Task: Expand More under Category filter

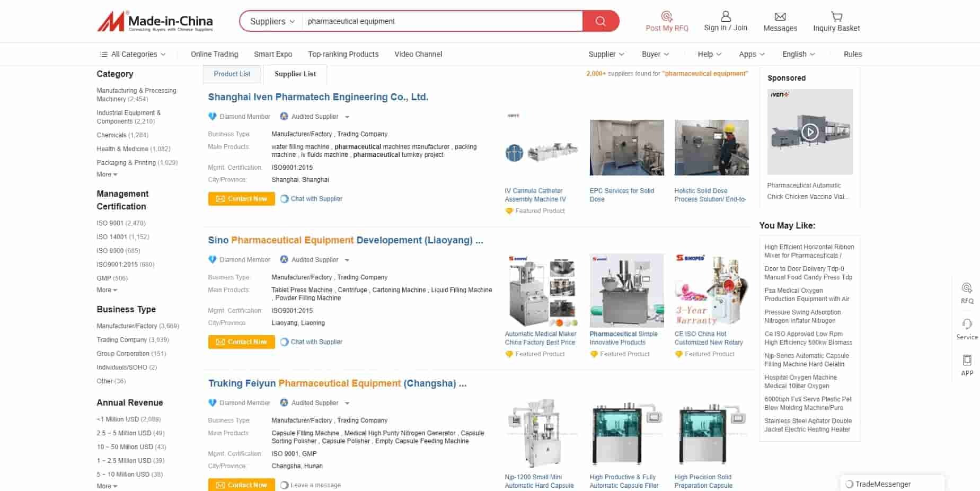Action: click(107, 174)
